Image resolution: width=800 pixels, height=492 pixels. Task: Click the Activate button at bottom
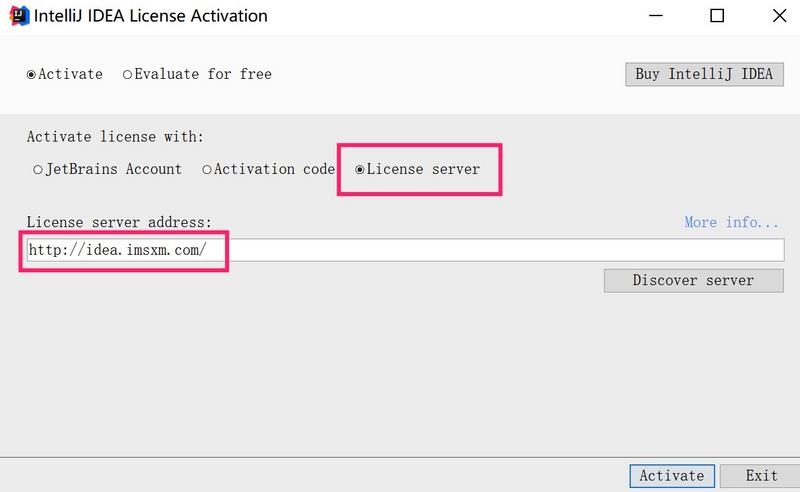[x=671, y=476]
